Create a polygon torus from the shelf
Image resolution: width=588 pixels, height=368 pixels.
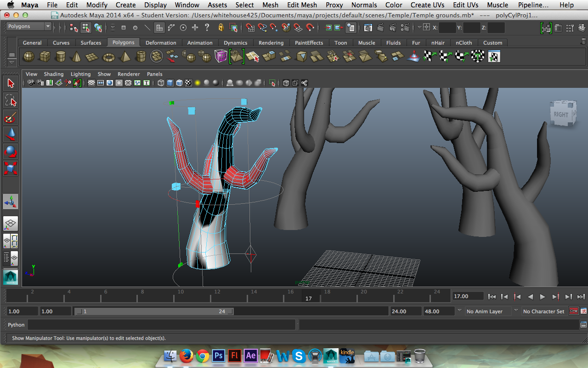(x=108, y=57)
